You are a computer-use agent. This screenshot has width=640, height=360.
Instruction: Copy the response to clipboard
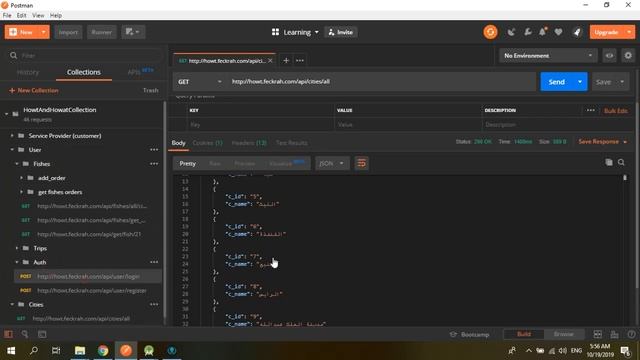(609, 162)
